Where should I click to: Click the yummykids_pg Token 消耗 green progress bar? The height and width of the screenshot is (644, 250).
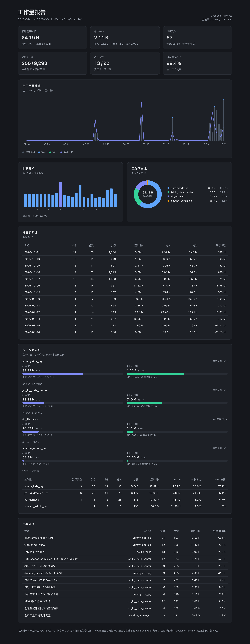[156, 374]
